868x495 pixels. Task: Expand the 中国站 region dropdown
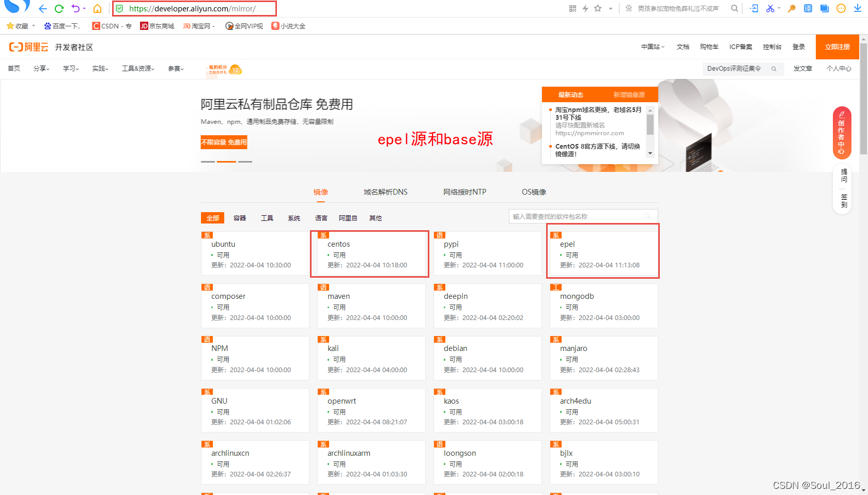[653, 47]
